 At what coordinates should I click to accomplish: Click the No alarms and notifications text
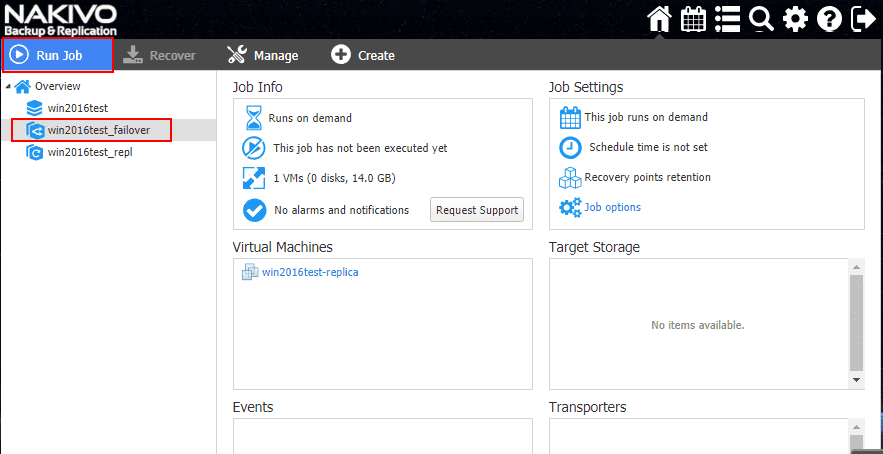pyautogui.click(x=341, y=210)
